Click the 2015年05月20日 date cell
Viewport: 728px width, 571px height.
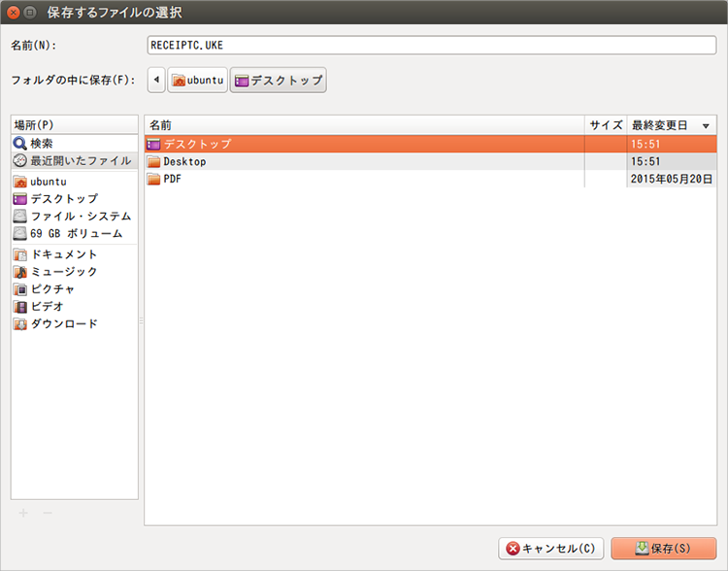[x=672, y=179]
